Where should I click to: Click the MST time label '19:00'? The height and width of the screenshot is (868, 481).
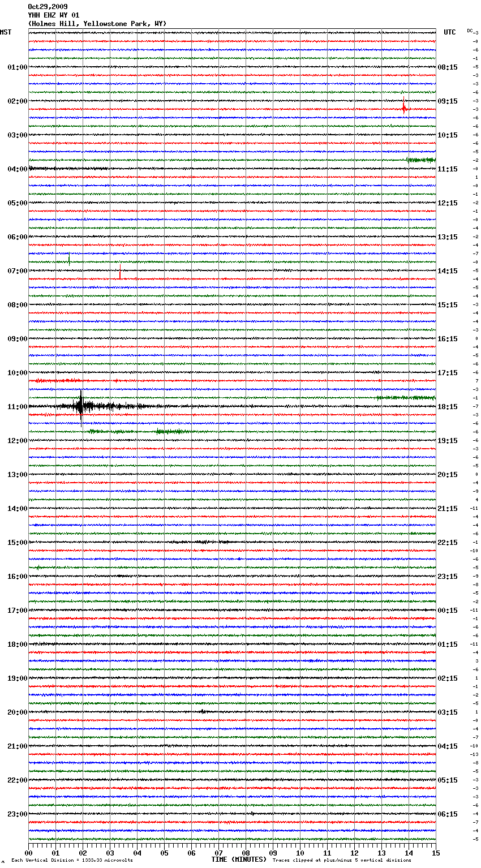tap(18, 678)
